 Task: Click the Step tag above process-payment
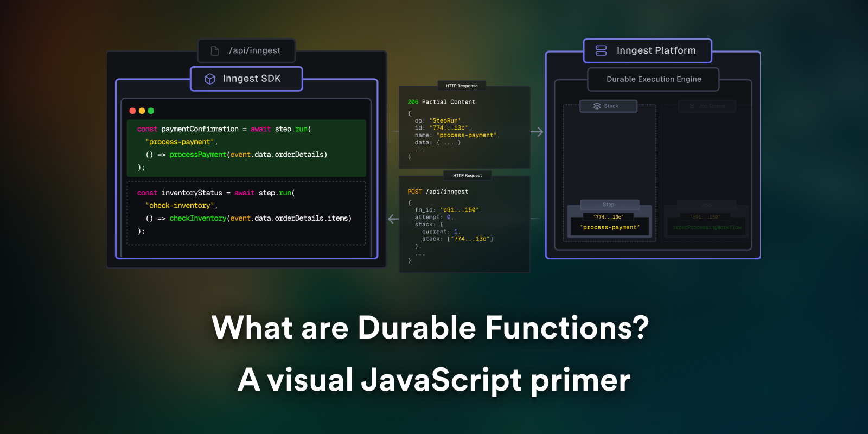pyautogui.click(x=609, y=205)
